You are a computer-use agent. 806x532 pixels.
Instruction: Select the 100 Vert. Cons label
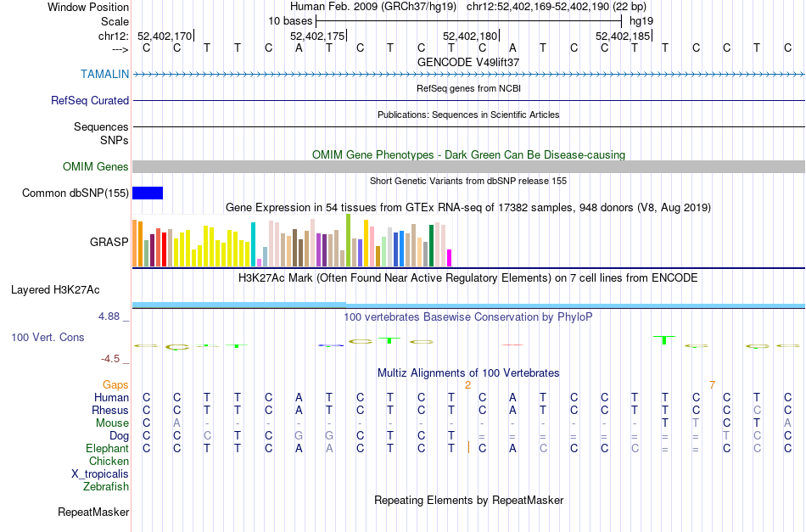tap(48, 337)
